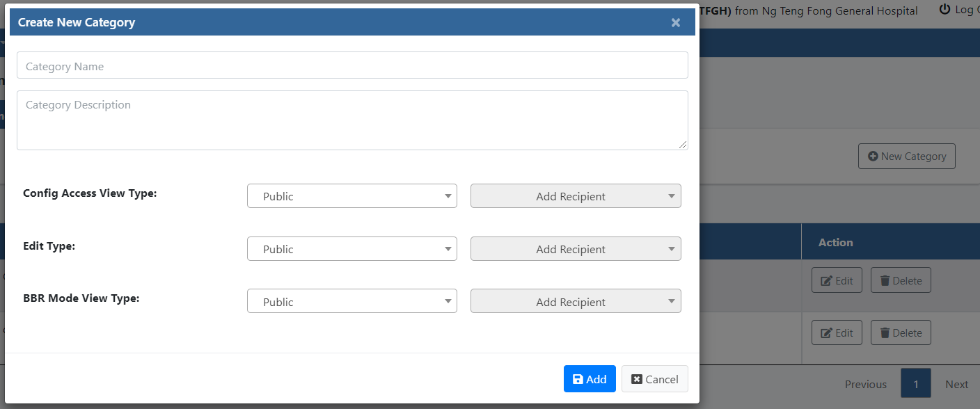
Task: Click the Log Out power icon
Action: [945, 10]
